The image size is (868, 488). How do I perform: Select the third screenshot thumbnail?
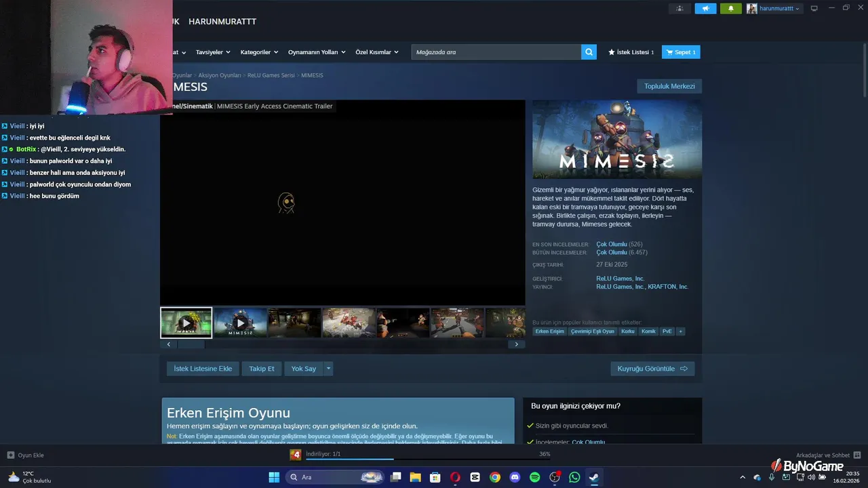click(294, 323)
